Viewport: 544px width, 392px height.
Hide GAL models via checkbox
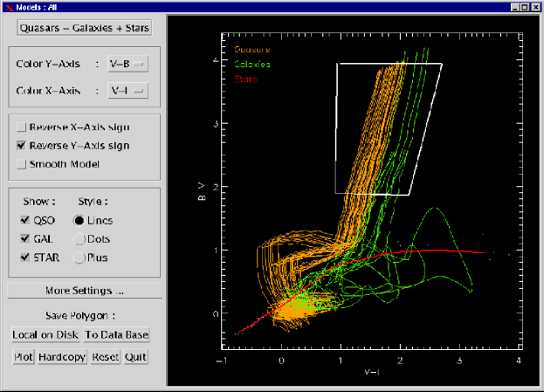click(23, 238)
